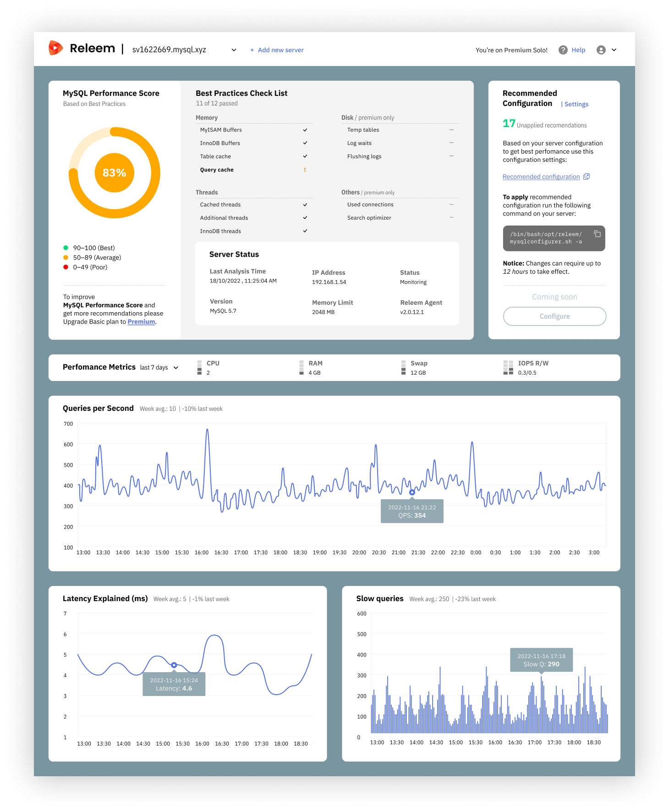Click the MyISAM Buffers check mark
The width and height of the screenshot is (669, 812).
pos(305,130)
